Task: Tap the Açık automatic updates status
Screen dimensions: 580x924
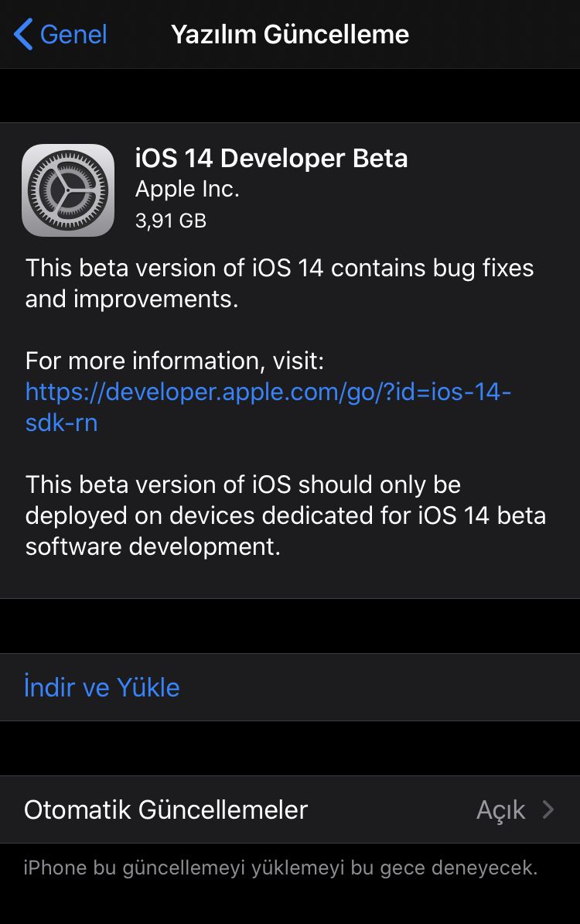Action: [x=500, y=810]
